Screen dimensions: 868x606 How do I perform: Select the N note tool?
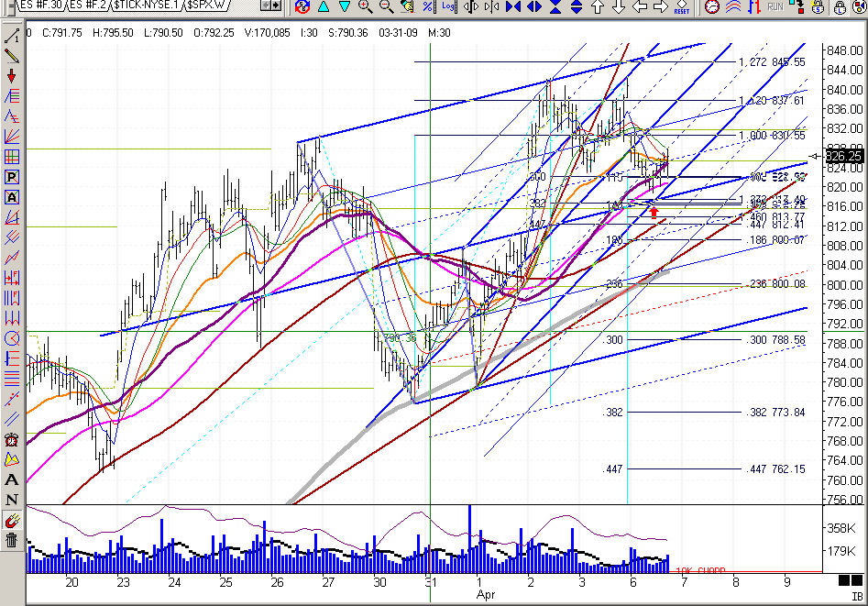[12, 500]
